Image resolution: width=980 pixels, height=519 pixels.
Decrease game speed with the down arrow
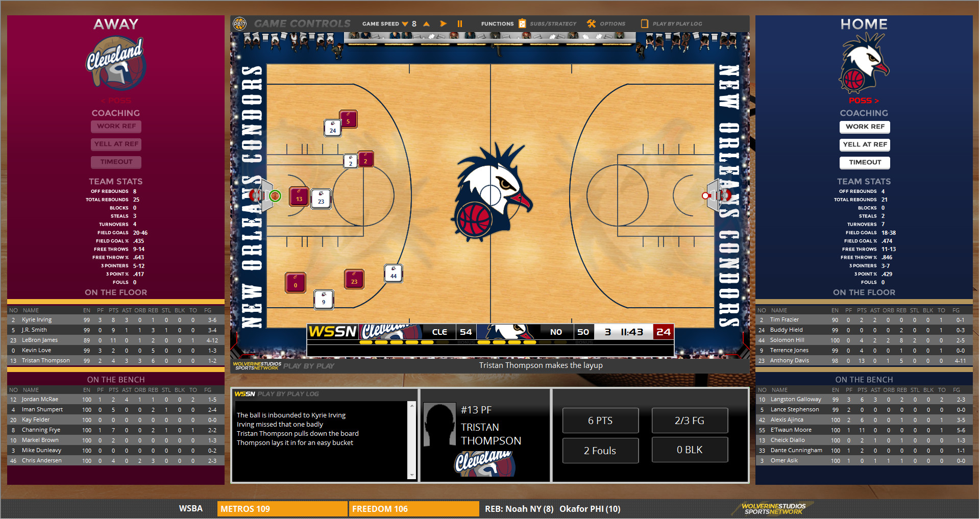[x=405, y=24]
